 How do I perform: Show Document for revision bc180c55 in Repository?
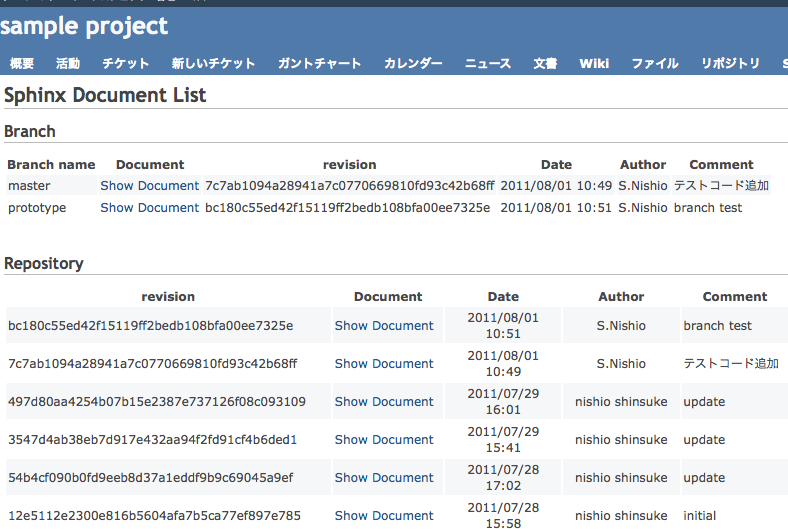pyautogui.click(x=384, y=326)
